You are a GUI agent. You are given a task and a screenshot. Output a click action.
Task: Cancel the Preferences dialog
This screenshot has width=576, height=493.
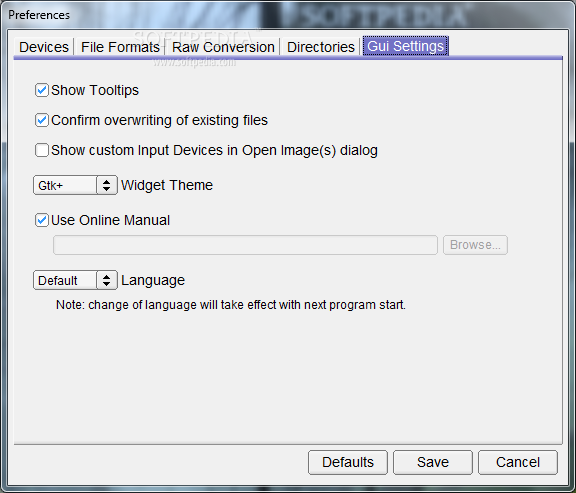tap(518, 463)
